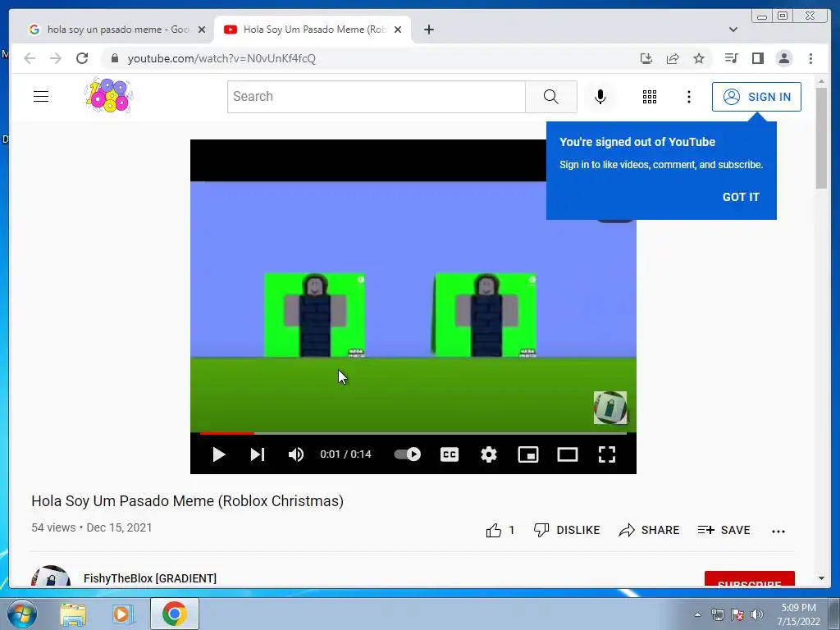The height and width of the screenshot is (630, 840).
Task: View site info lock icon
Action: pyautogui.click(x=114, y=58)
